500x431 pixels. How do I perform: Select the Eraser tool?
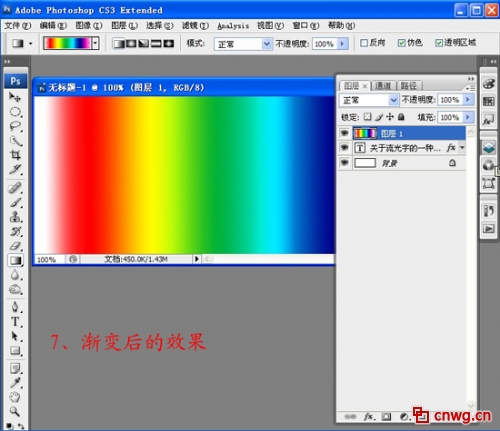click(x=15, y=246)
